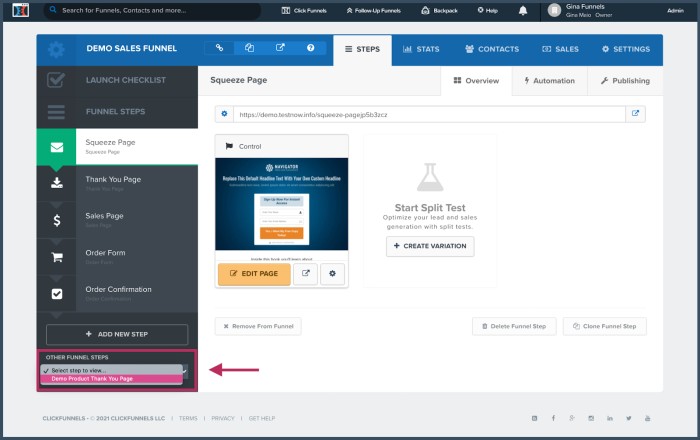Preview page icon beside Edit Page

tap(305, 274)
